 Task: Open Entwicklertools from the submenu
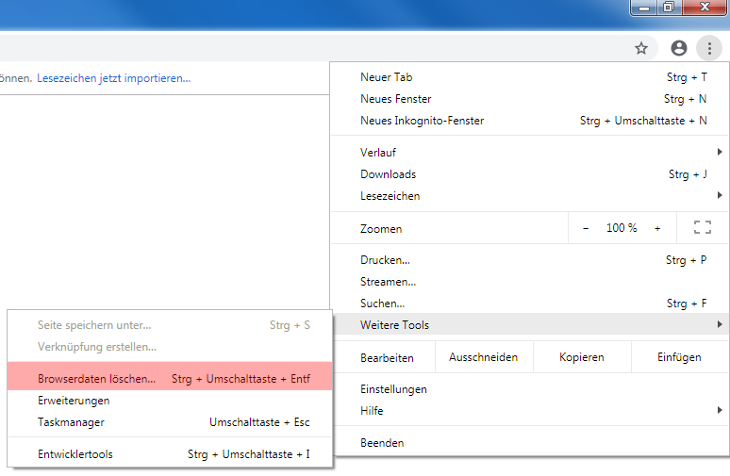(x=170, y=454)
